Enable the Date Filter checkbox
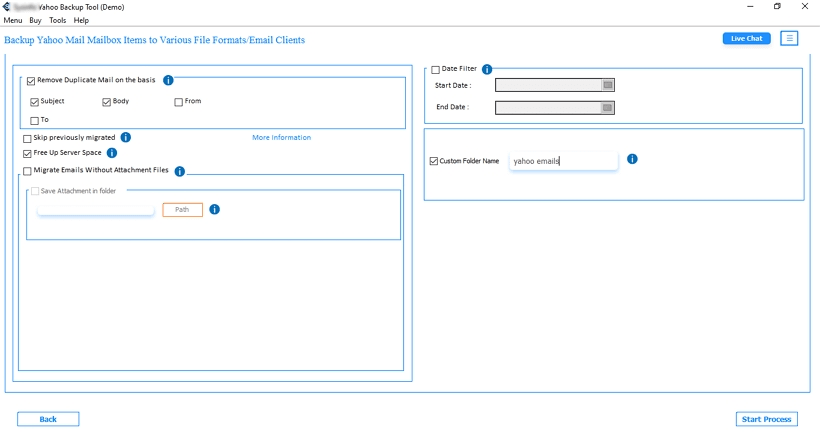Image resolution: width=820 pixels, height=437 pixels. [x=435, y=70]
